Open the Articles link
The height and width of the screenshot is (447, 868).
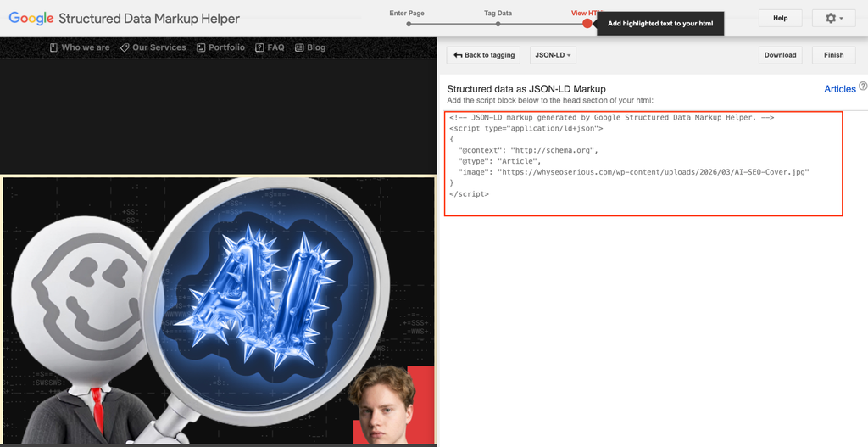[x=840, y=88]
